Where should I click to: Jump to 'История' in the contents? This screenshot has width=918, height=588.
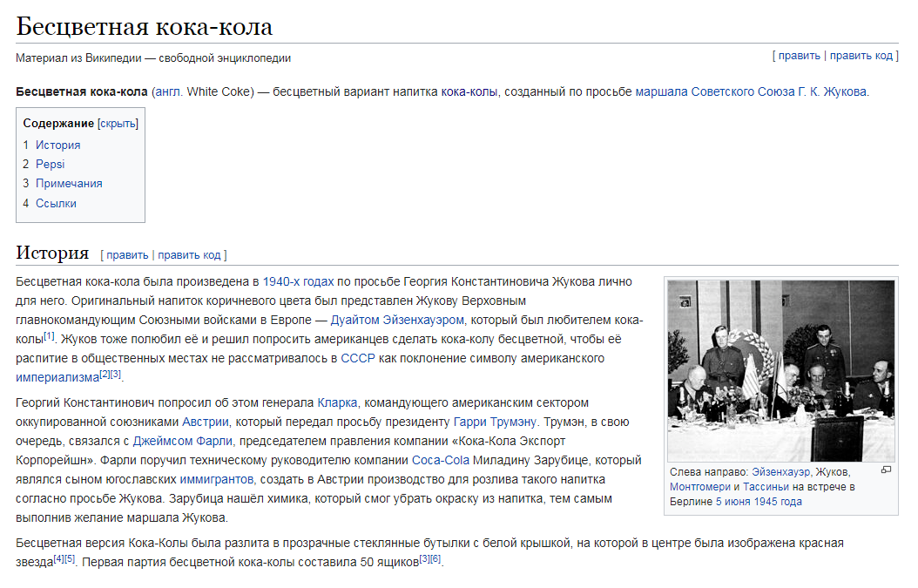click(58, 145)
